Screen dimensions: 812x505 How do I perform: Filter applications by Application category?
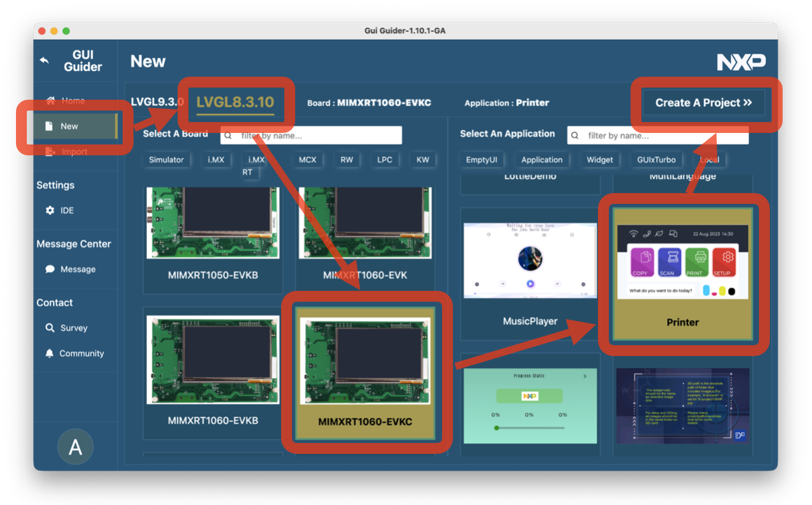click(542, 160)
